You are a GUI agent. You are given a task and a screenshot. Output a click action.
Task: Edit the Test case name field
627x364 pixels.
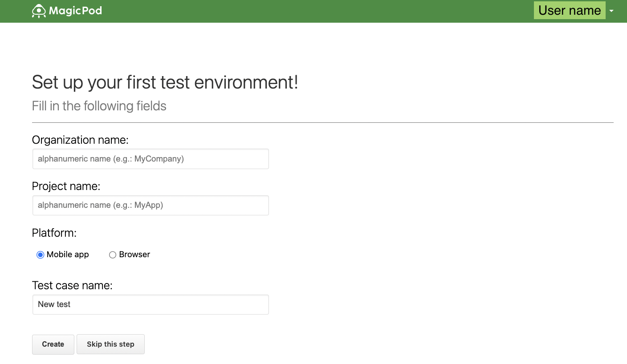(x=151, y=304)
